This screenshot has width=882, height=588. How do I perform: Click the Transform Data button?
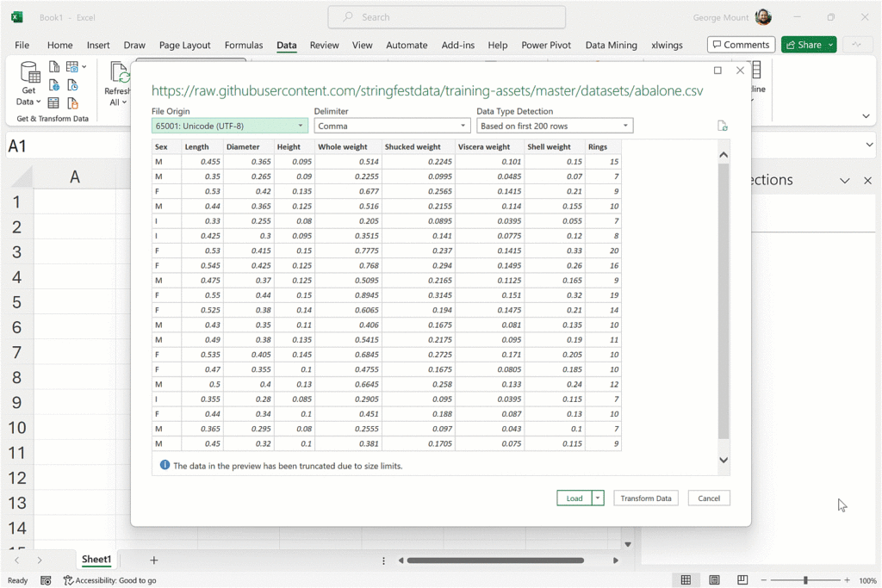646,498
